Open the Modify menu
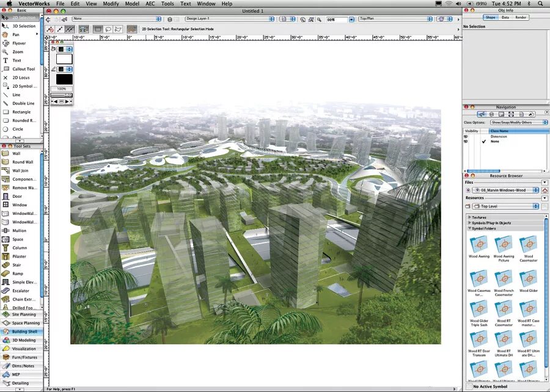The width and height of the screenshot is (550, 392). tap(111, 4)
